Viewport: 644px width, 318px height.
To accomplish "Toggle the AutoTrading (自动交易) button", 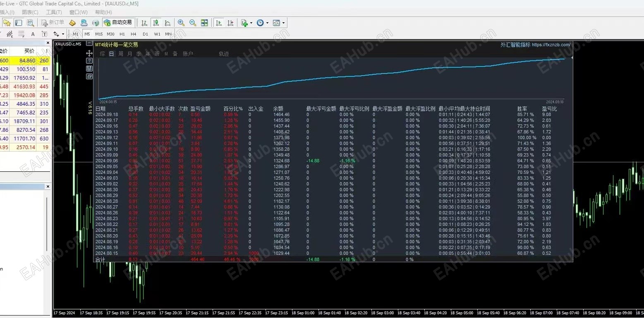I will tap(118, 23).
